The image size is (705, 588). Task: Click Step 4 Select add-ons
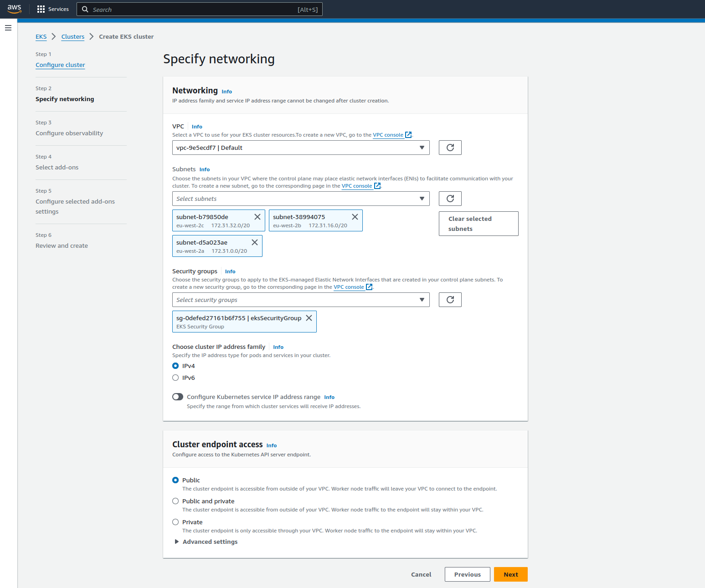pos(57,167)
